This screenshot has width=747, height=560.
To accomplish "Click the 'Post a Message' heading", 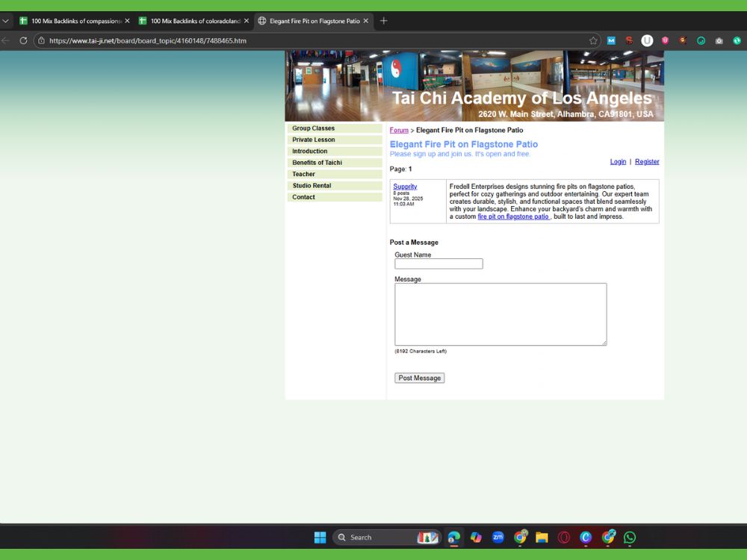I will point(414,243).
